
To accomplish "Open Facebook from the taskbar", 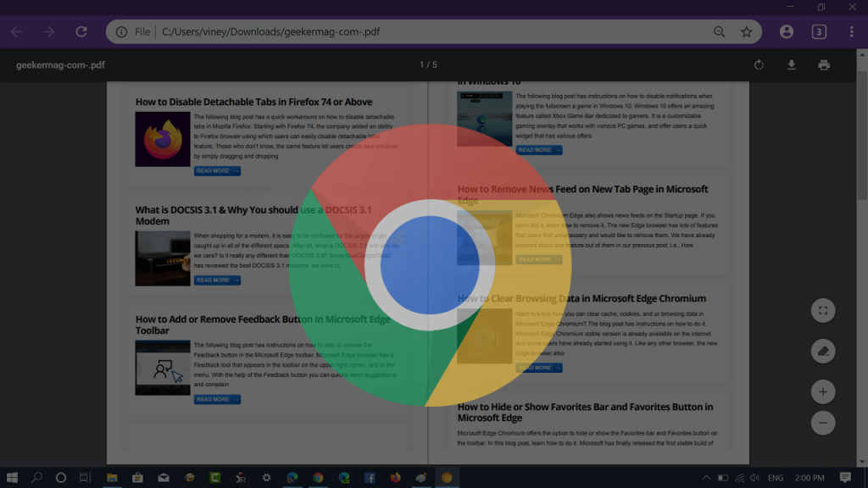I will click(370, 478).
